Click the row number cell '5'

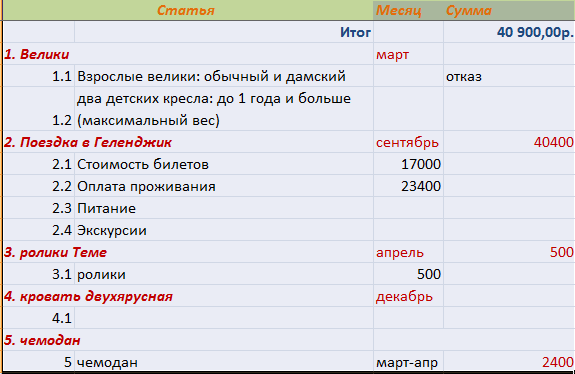39,362
